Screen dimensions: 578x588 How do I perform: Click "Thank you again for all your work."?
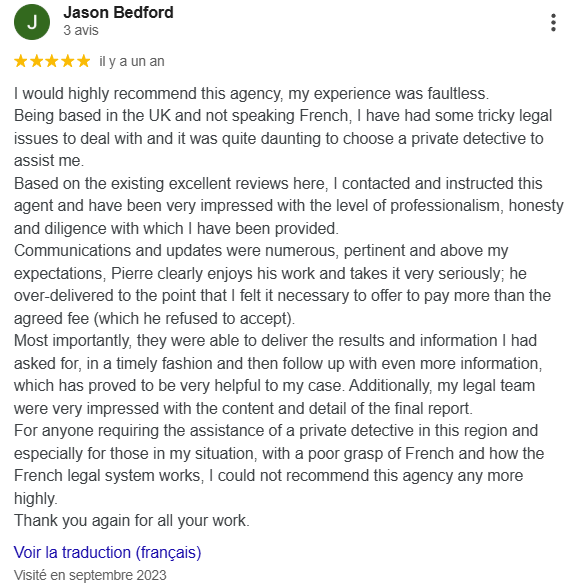pyautogui.click(x=132, y=521)
